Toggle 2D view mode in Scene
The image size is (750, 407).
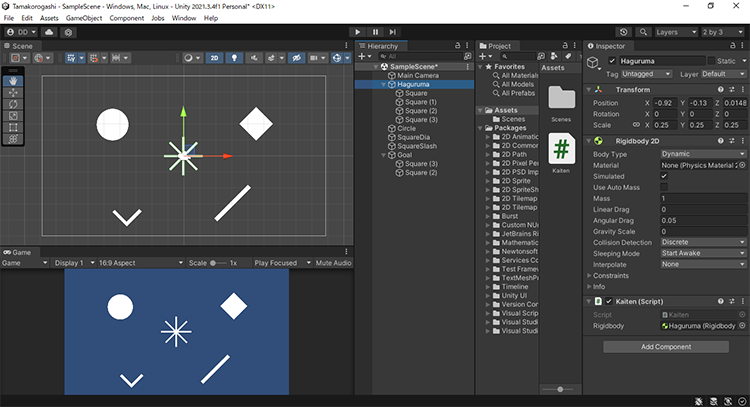coord(214,58)
